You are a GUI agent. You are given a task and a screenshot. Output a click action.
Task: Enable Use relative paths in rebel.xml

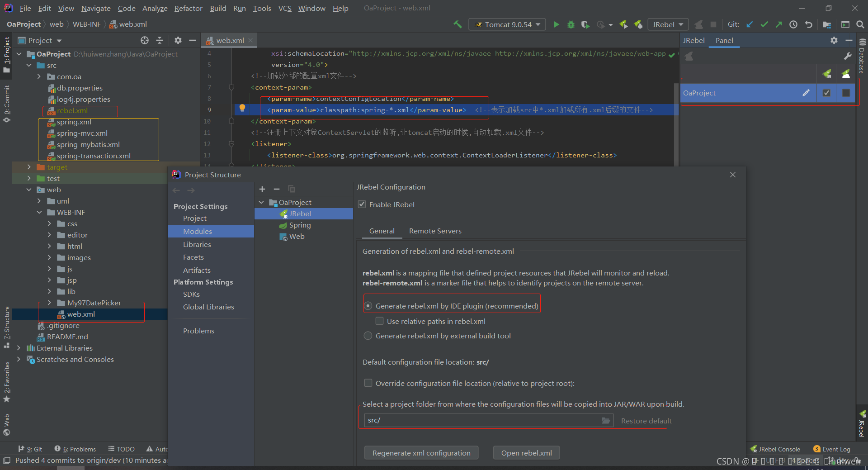pos(380,321)
